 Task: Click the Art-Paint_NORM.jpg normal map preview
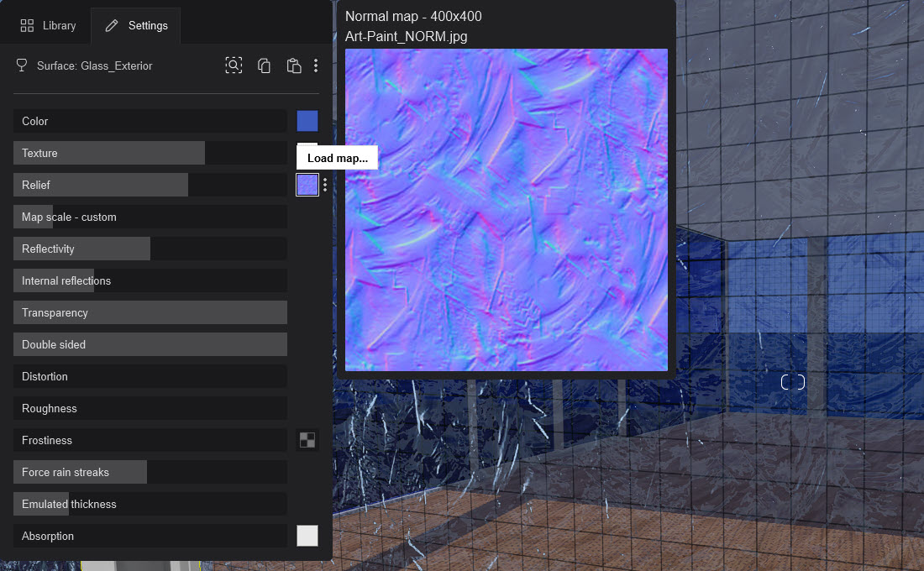tap(507, 210)
